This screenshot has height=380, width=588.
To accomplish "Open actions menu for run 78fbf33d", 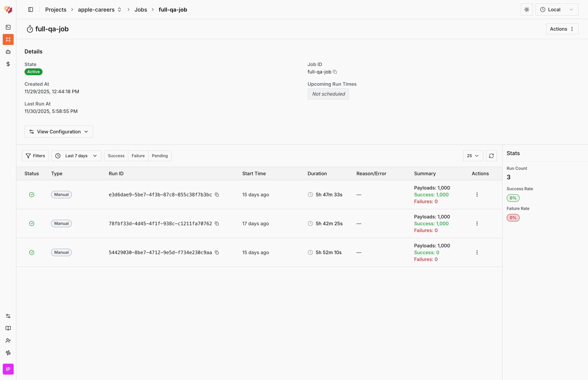I will coord(477,224).
